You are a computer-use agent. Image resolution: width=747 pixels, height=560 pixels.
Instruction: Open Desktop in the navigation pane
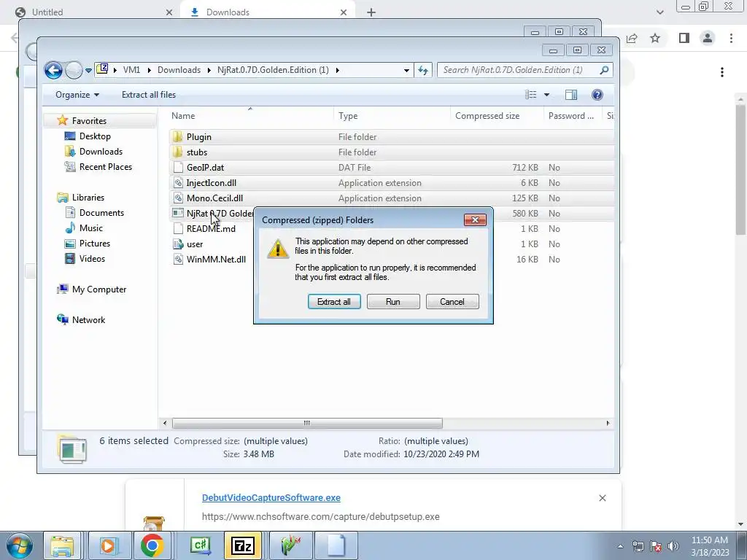point(95,136)
